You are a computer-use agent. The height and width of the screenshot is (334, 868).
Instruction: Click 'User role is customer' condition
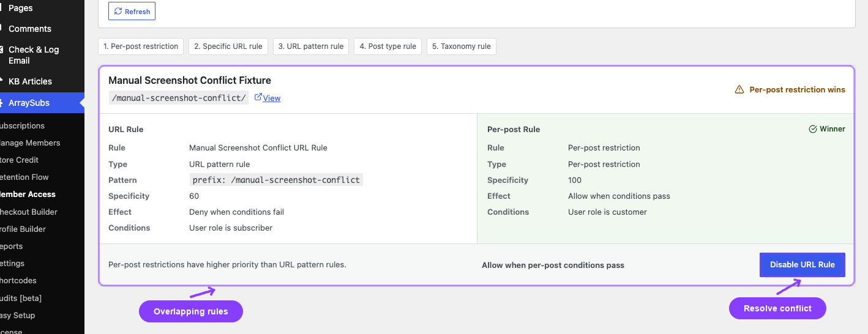(x=607, y=212)
